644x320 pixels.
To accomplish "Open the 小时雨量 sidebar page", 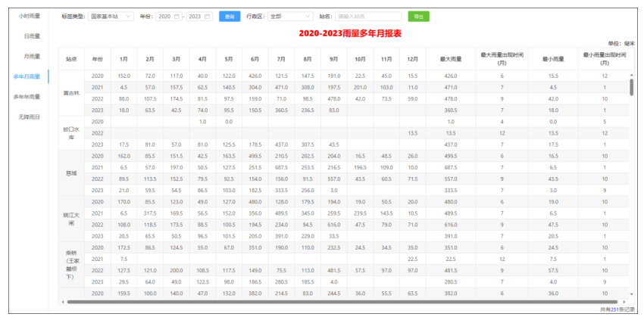I will click(30, 16).
